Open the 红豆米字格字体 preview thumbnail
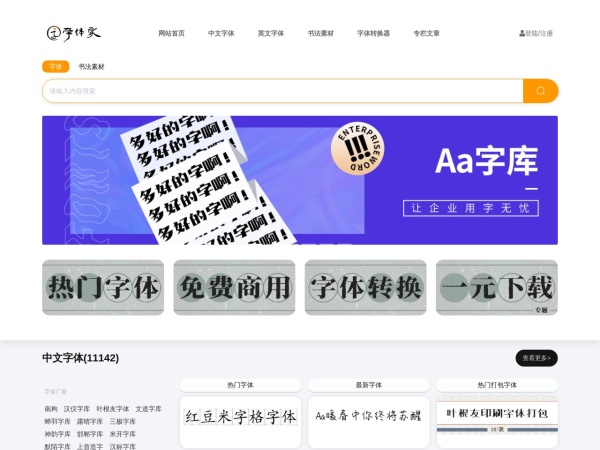The width and height of the screenshot is (600, 450). pos(240,417)
